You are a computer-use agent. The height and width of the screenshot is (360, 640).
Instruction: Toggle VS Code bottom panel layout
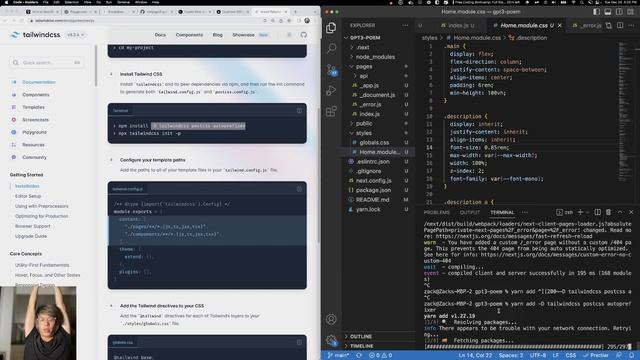coord(608,12)
